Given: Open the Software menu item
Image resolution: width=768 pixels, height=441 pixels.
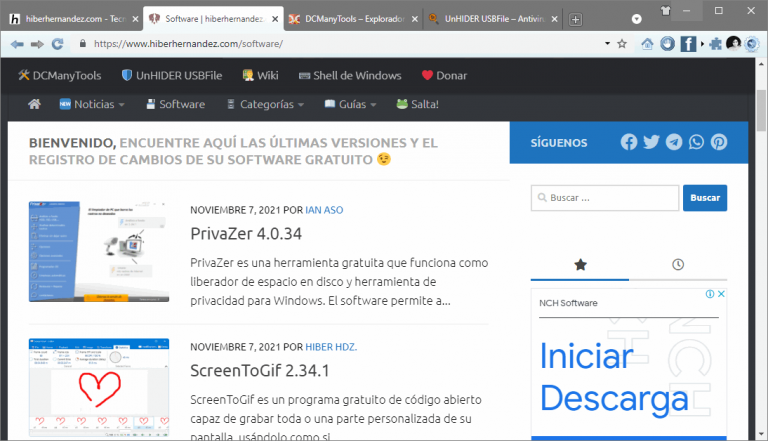Looking at the screenshot, I should [x=175, y=104].
